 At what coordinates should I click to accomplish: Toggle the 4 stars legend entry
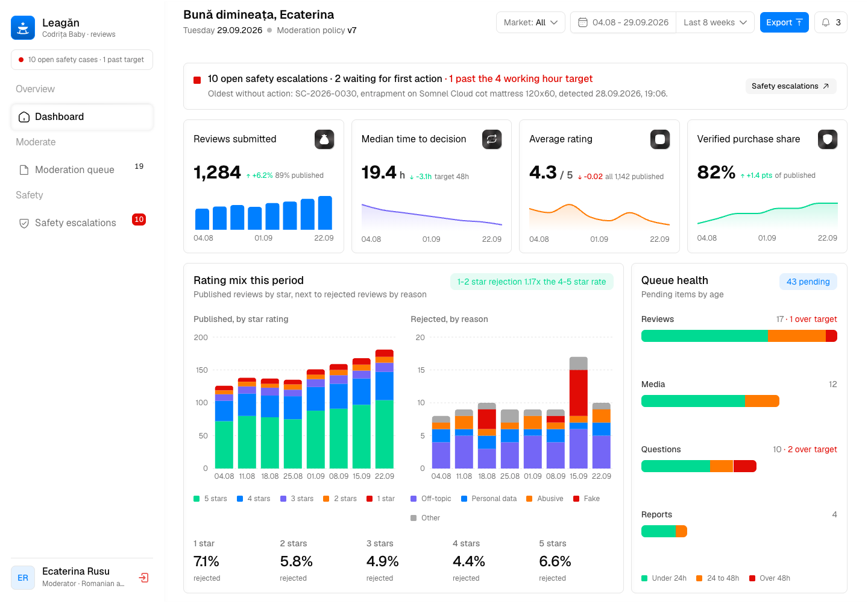click(x=254, y=499)
